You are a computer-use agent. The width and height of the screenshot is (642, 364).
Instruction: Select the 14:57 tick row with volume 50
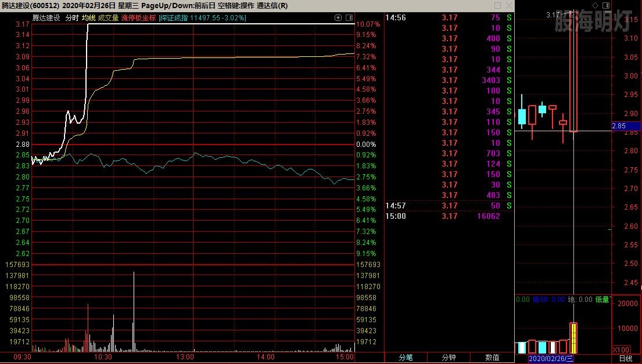coord(449,206)
